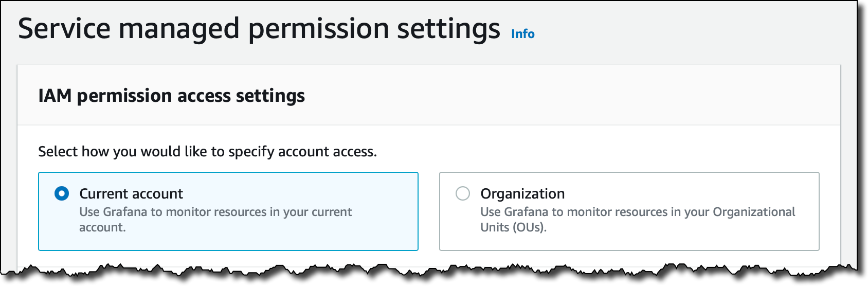
Task: Open the Info link beside the page title
Action: pyautogui.click(x=522, y=34)
